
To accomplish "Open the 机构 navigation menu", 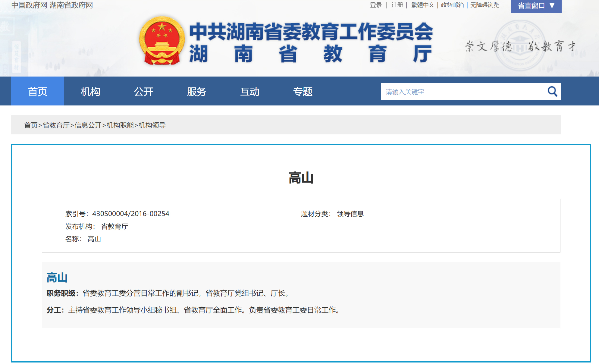I will point(90,91).
